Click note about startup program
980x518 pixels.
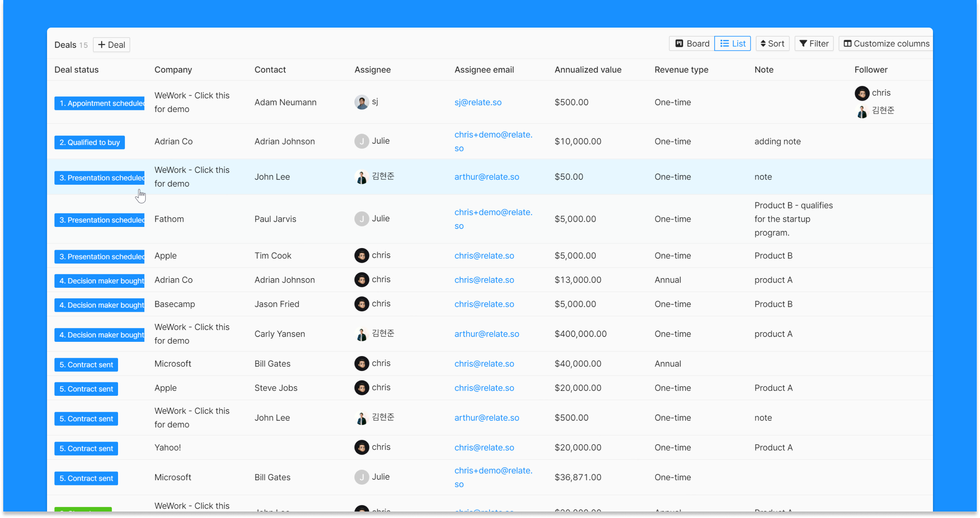793,219
